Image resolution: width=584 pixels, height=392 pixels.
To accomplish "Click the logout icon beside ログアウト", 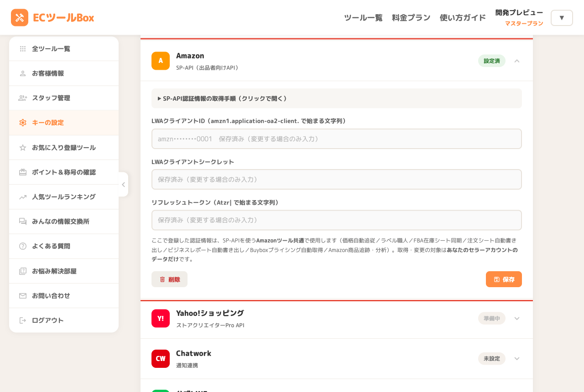I will [x=23, y=320].
